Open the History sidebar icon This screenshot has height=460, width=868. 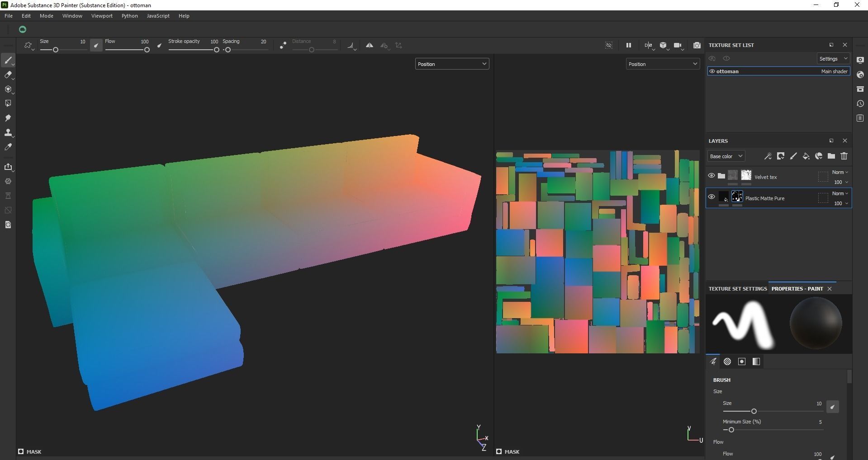(x=860, y=103)
